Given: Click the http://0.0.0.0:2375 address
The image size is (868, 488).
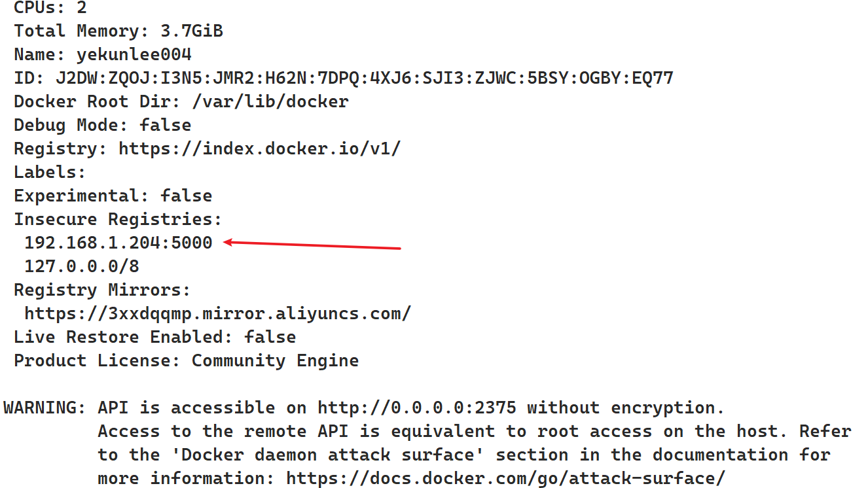Looking at the screenshot, I should [417, 408].
